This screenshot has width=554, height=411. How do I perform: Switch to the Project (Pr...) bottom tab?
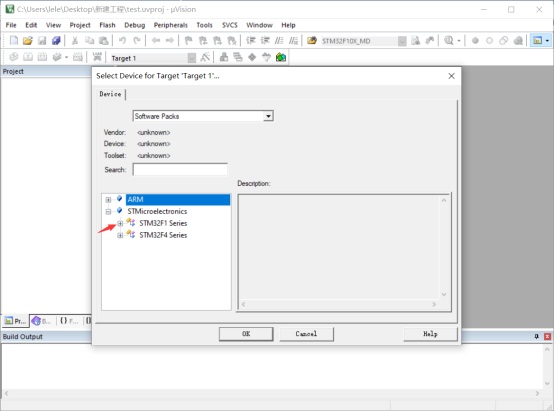click(x=15, y=321)
